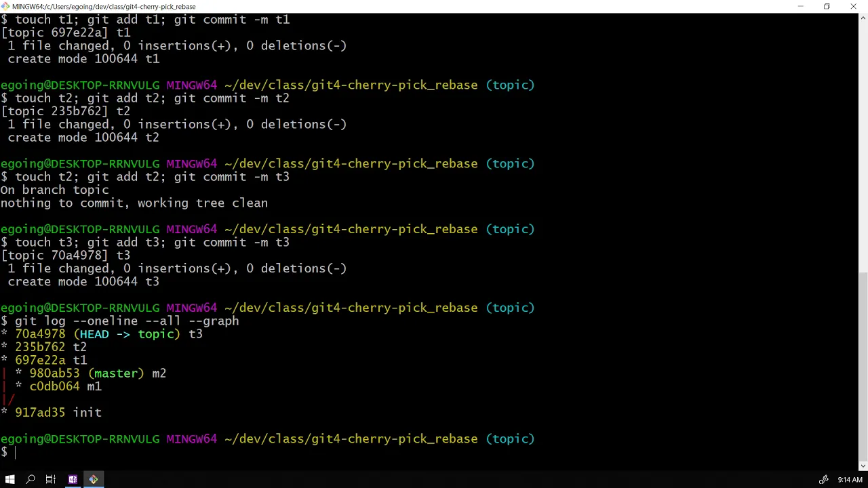The width and height of the screenshot is (868, 488).
Task: Click 'nothing to commit, working tree clean' line
Action: pyautogui.click(x=134, y=203)
